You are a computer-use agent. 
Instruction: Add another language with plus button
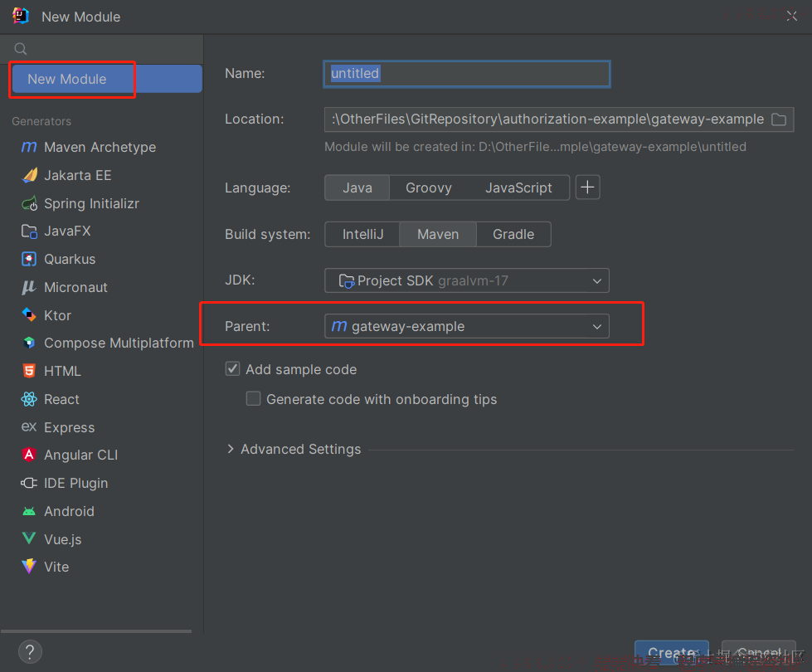[588, 187]
